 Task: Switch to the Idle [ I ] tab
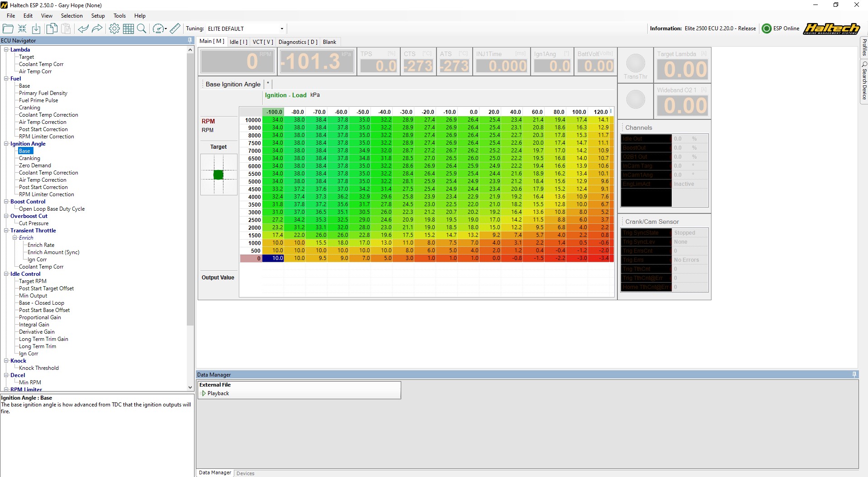tap(238, 42)
